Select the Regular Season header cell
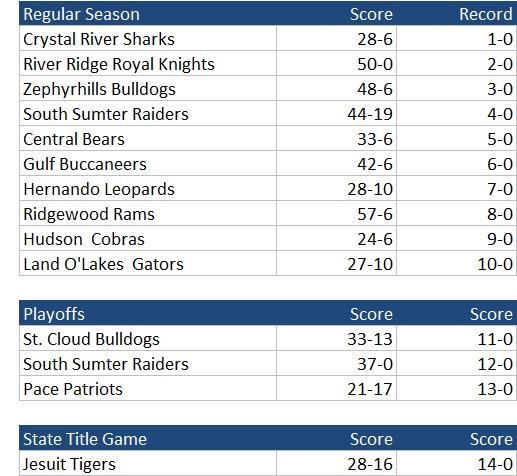The width and height of the screenshot is (517, 476). [x=148, y=13]
